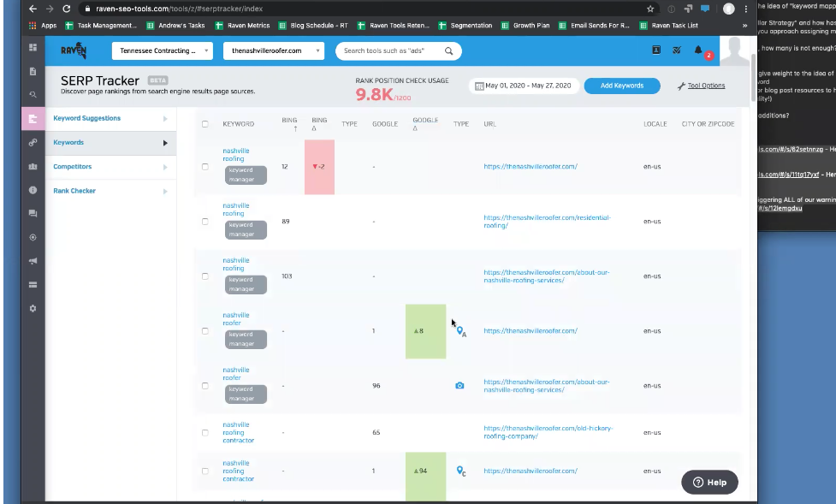Click the red -2 Bing change cell
This screenshot has height=504, width=836.
(x=319, y=167)
